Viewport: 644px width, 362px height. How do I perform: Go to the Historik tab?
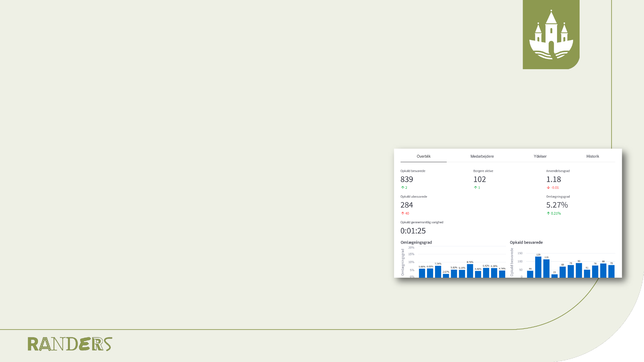[x=592, y=156]
